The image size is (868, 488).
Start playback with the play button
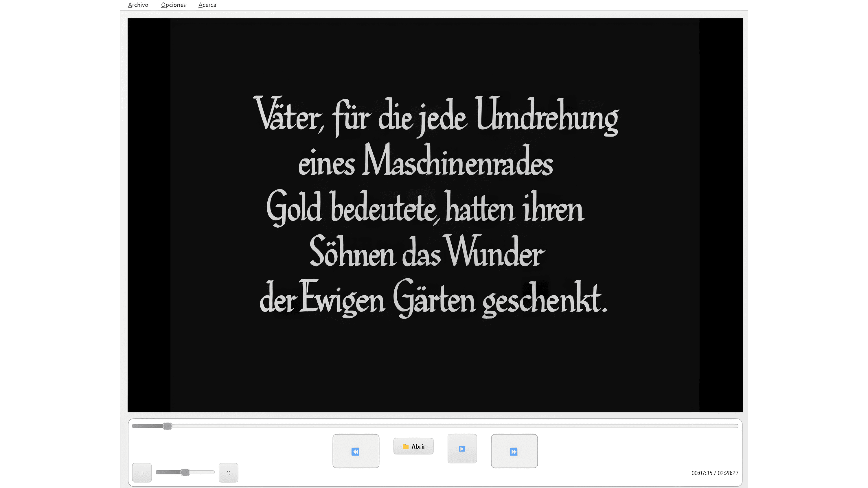coord(462,449)
